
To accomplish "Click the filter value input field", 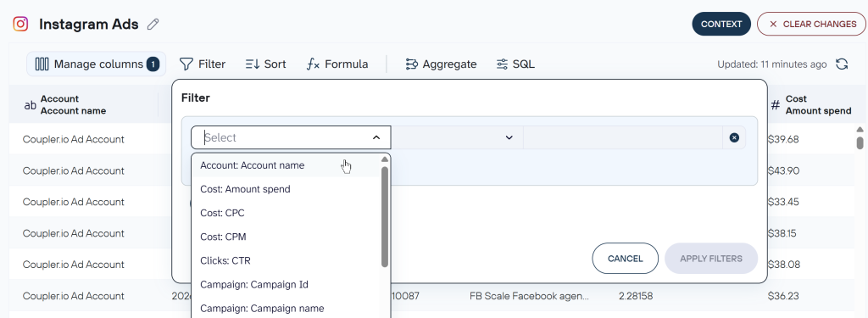I will pyautogui.click(x=623, y=137).
